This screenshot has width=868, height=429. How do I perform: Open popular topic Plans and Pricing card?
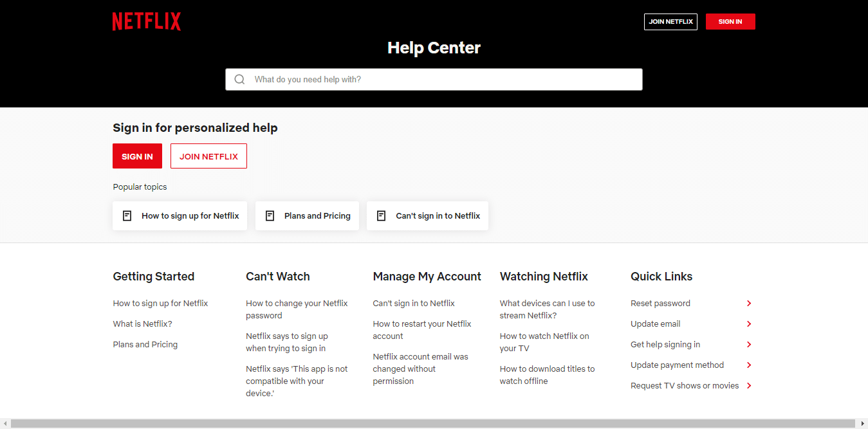[x=307, y=216]
